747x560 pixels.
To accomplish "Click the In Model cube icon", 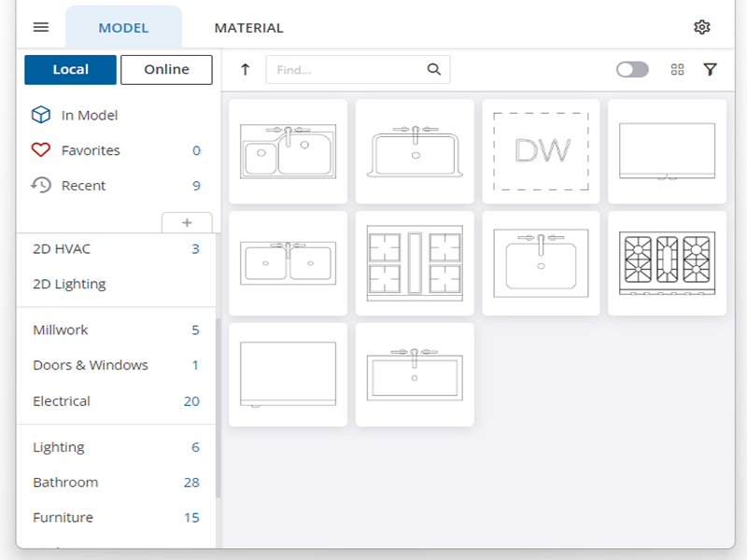I will (40, 115).
